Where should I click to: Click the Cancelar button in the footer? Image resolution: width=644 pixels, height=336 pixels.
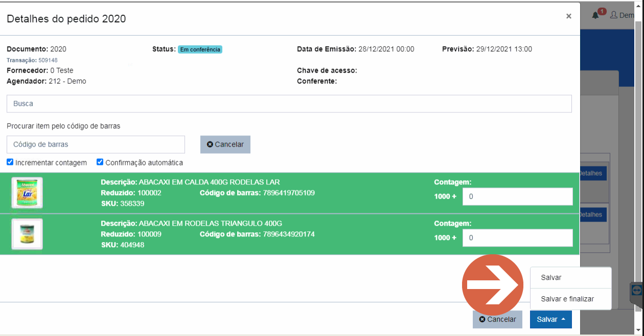[497, 319]
